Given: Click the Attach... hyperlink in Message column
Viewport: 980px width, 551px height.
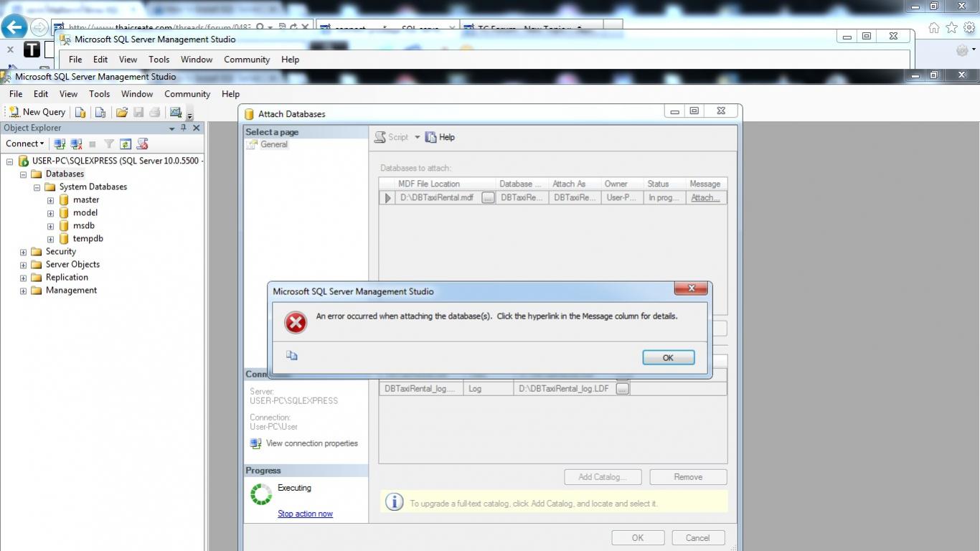Looking at the screenshot, I should pyautogui.click(x=705, y=198).
